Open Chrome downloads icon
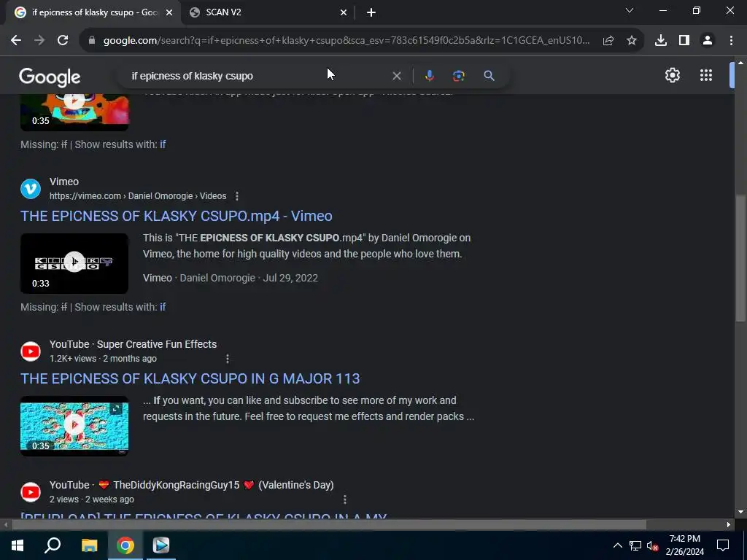Viewport: 747px width, 560px height. click(x=661, y=41)
